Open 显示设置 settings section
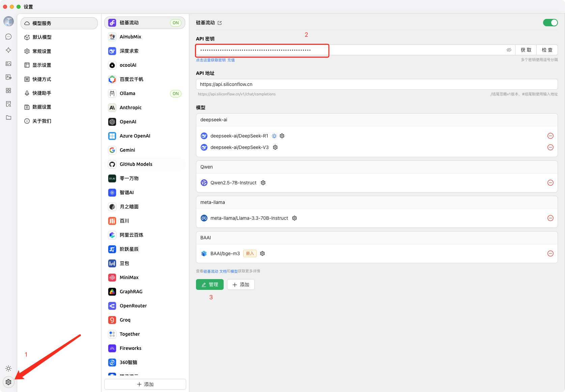565x392 pixels. point(59,65)
